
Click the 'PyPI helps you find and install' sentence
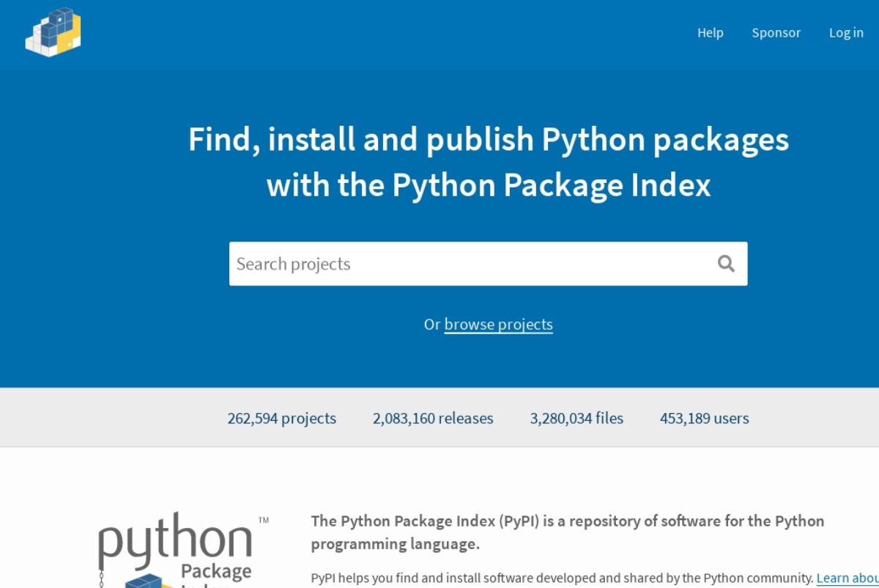tap(563, 578)
